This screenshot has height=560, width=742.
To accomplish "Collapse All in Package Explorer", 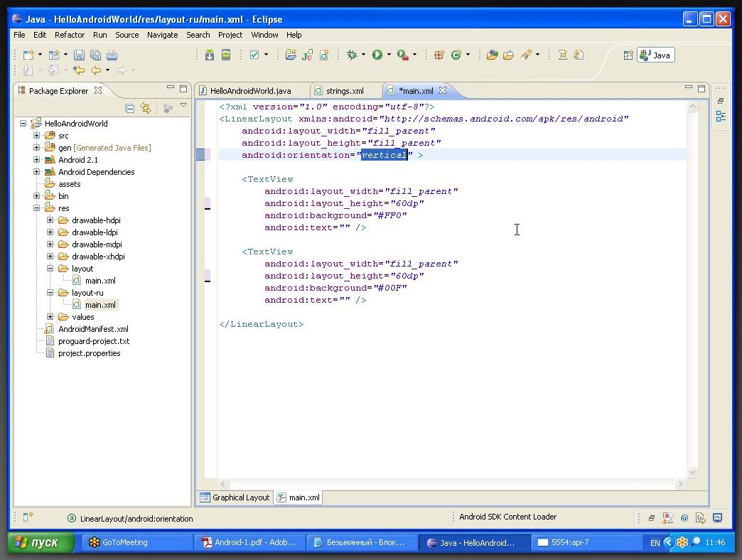I will pos(129,108).
